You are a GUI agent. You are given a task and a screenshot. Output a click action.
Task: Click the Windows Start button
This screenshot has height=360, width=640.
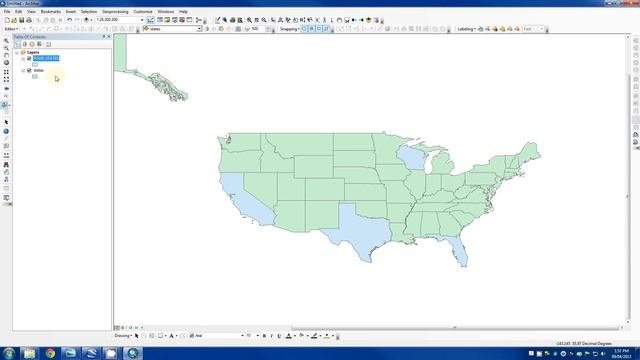(9, 353)
